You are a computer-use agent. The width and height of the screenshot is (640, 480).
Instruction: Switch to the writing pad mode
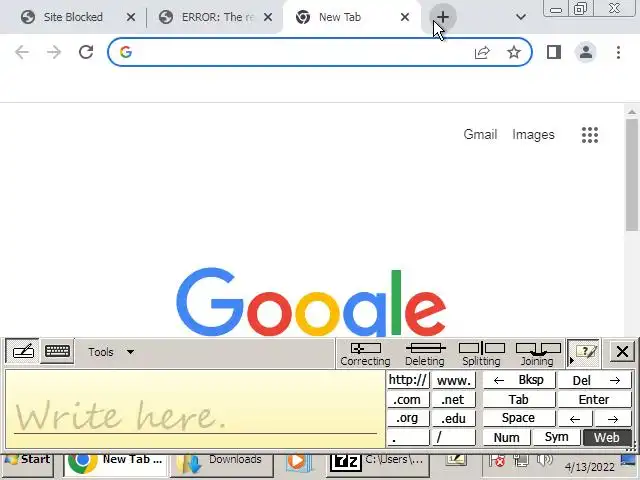[x=23, y=351]
